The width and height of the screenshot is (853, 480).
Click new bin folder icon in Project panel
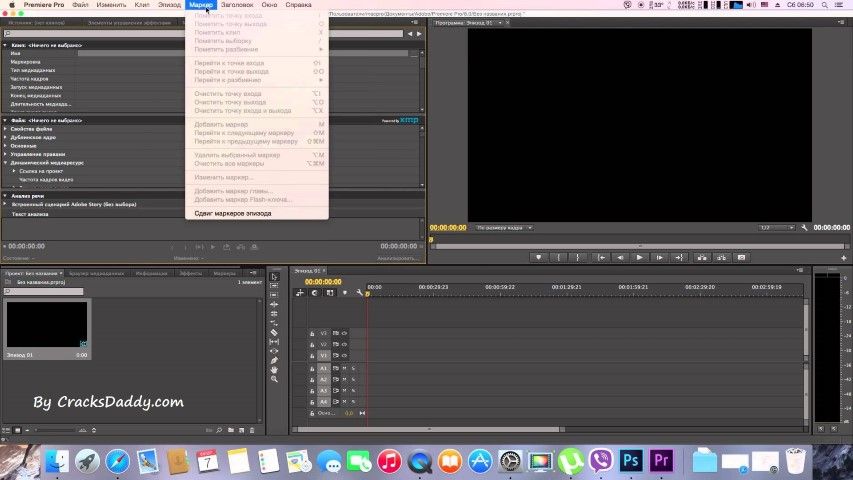coord(231,430)
